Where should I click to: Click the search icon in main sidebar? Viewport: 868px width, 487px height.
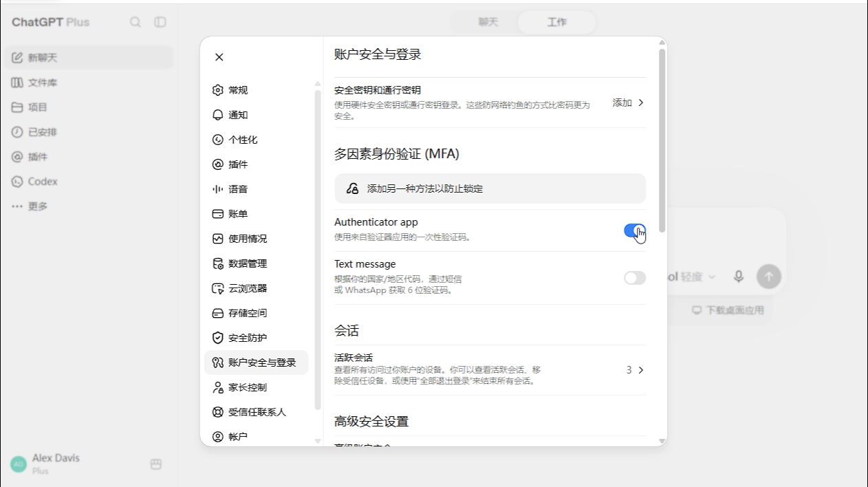click(x=135, y=22)
